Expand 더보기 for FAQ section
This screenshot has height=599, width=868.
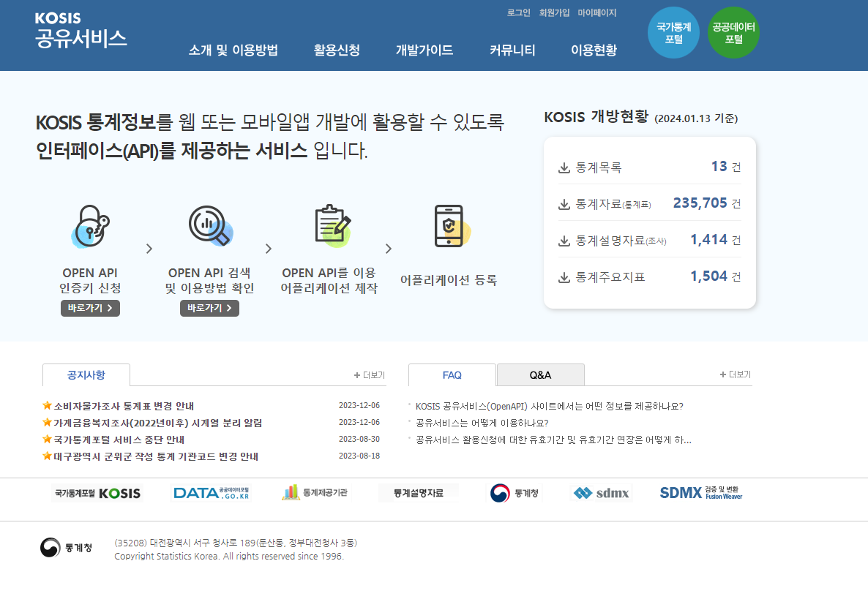[735, 374]
